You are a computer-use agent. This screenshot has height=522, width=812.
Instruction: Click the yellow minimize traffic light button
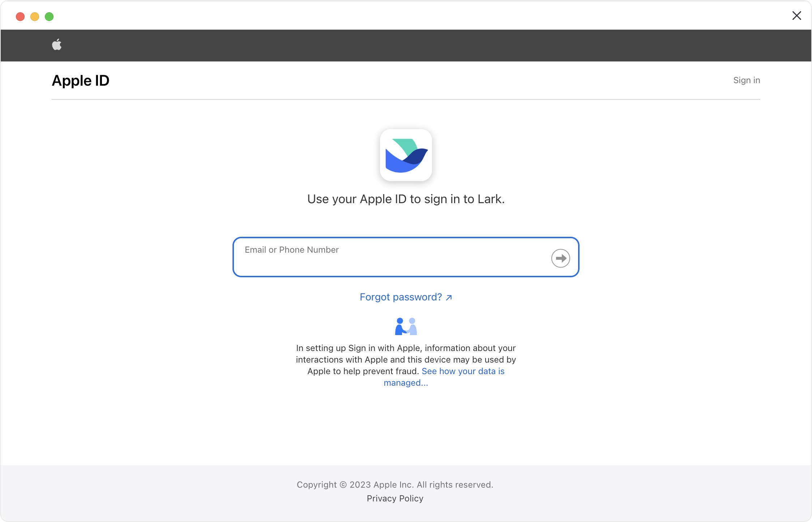[35, 17]
